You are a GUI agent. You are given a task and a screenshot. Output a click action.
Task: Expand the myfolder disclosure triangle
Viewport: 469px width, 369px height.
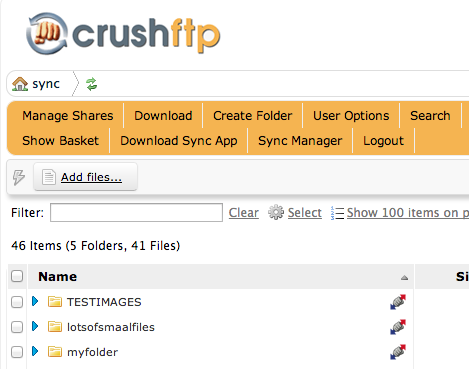pyautogui.click(x=35, y=351)
